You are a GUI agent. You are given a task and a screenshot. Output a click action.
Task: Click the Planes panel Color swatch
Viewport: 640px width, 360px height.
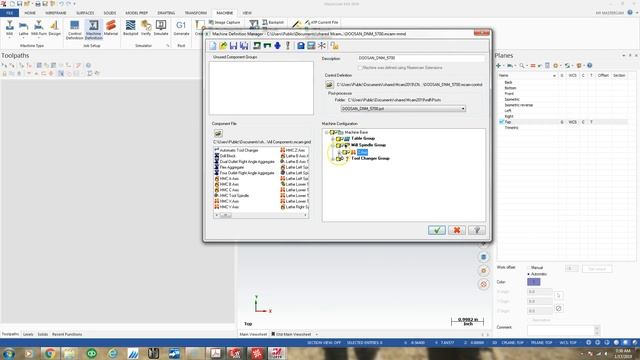(533, 282)
